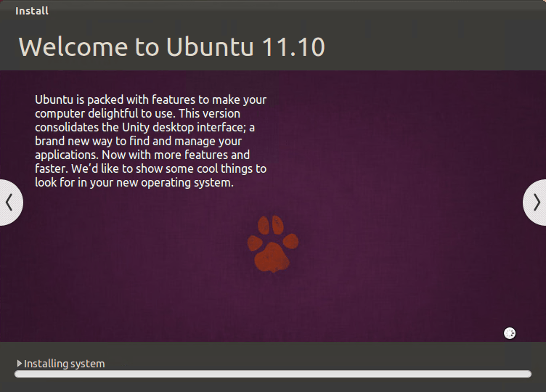Click the text 'computer delightful to use'
The height and width of the screenshot is (392, 546).
pyautogui.click(x=102, y=113)
